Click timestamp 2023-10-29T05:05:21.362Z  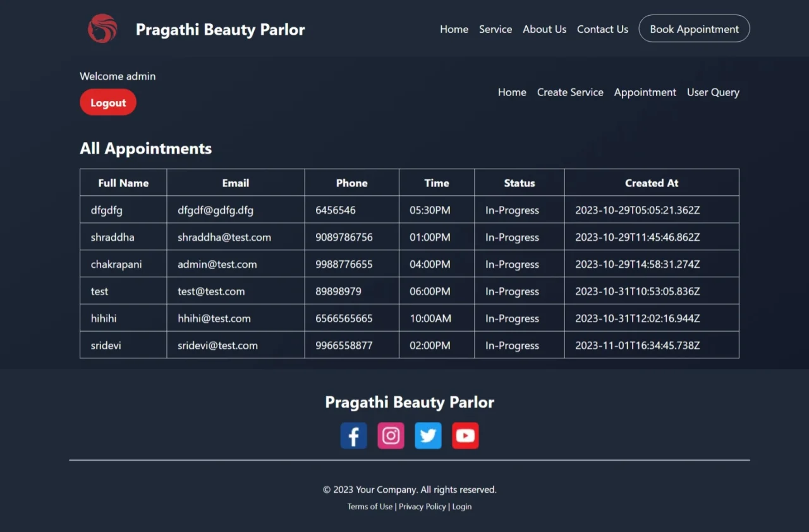[638, 210]
